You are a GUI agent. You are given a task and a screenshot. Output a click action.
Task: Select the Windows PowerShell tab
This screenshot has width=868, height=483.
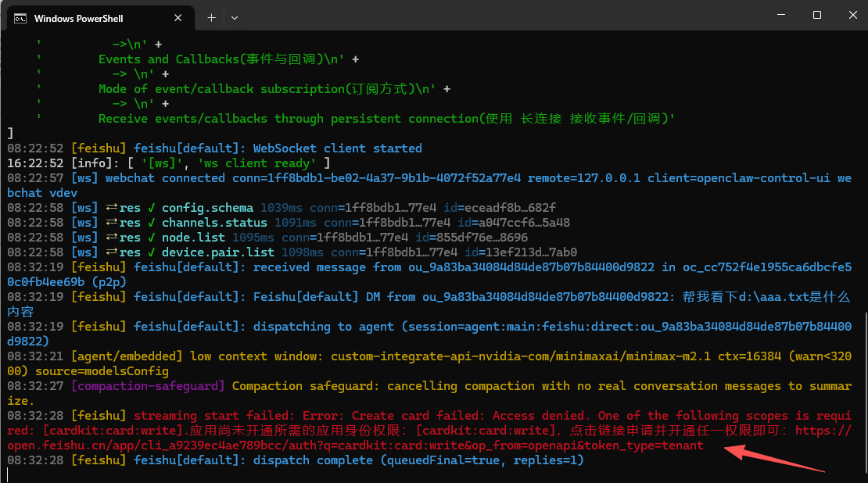99,18
